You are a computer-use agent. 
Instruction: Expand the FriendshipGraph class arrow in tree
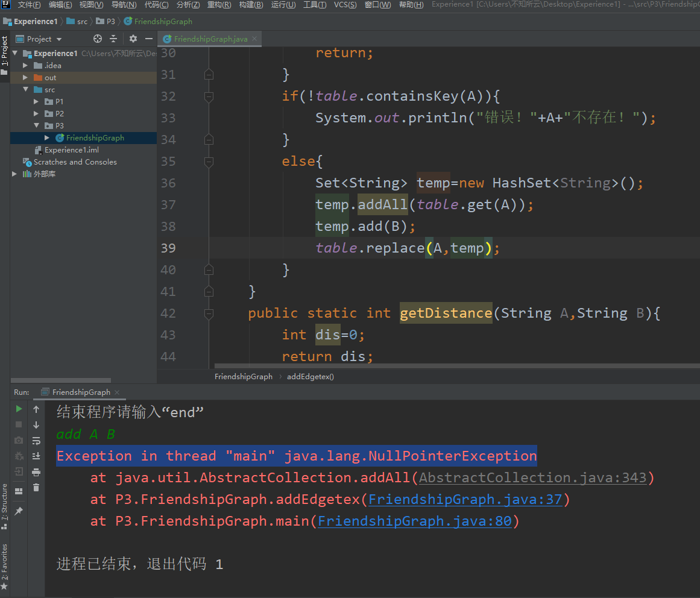tap(47, 137)
